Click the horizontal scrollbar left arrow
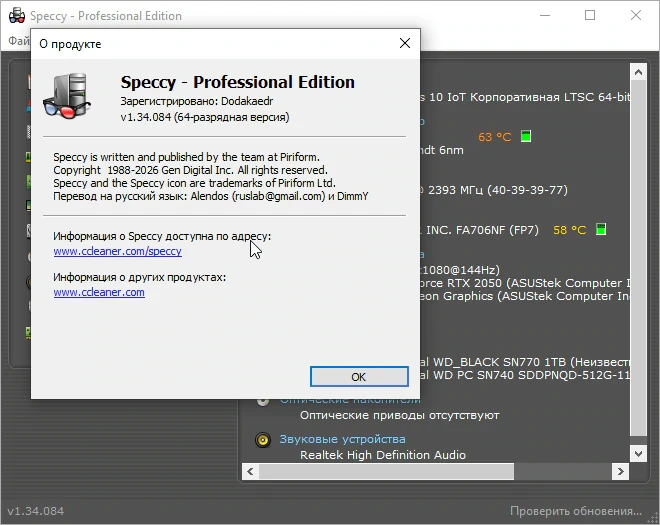Viewport: 660px width, 525px height. (x=250, y=471)
